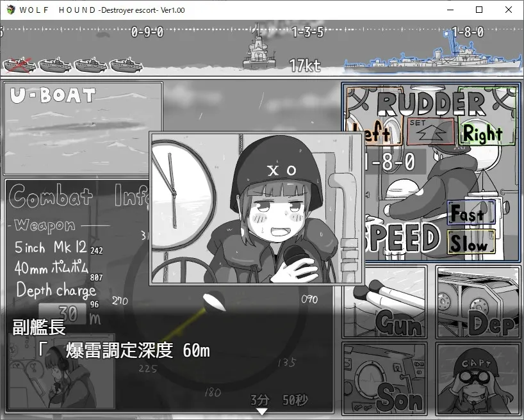This screenshot has width=524, height=420.
Task: Click the rudder heading 1-8-0 display
Action: click(391, 162)
